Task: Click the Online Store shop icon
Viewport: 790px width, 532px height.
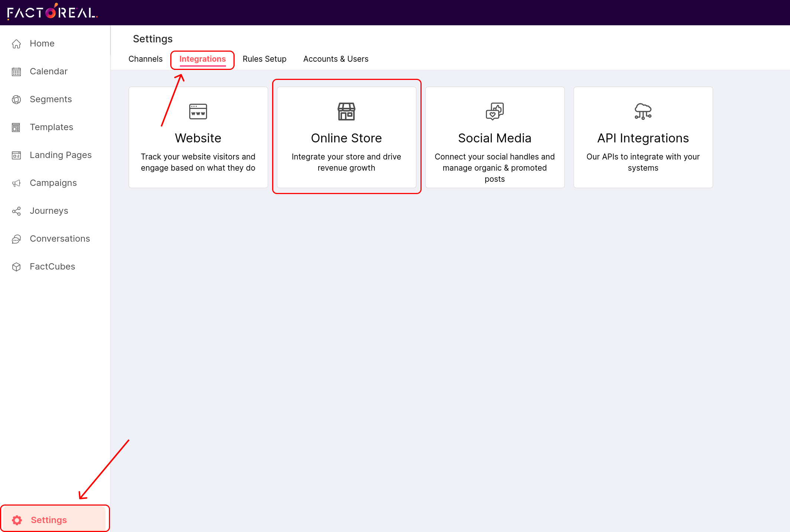Action: (x=346, y=112)
